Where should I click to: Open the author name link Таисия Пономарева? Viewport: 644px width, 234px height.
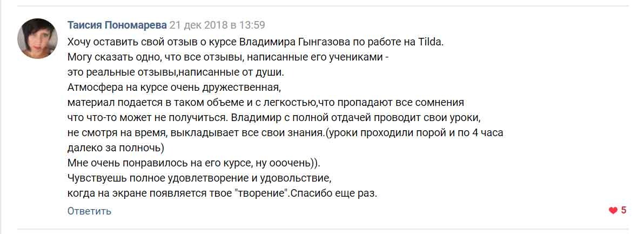tap(117, 25)
